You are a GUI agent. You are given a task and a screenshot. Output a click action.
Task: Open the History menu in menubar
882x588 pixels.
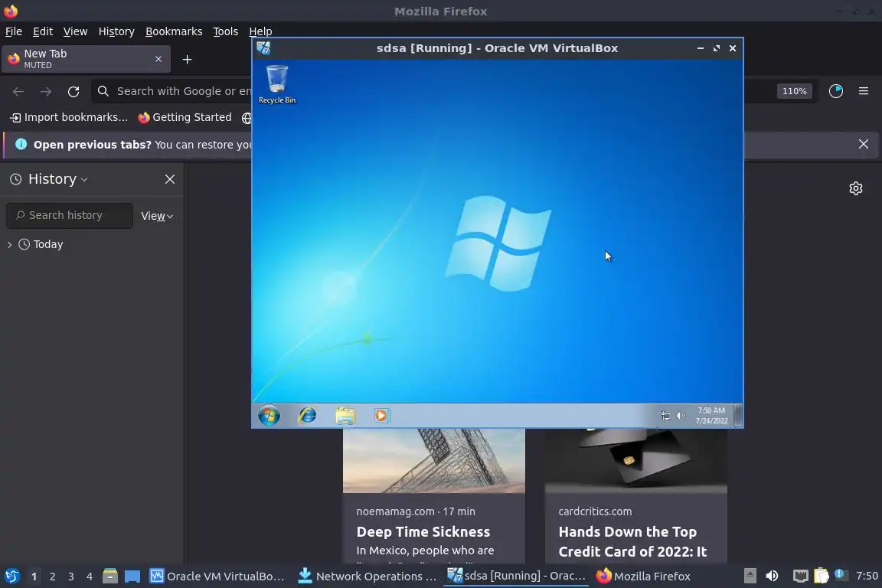116,31
